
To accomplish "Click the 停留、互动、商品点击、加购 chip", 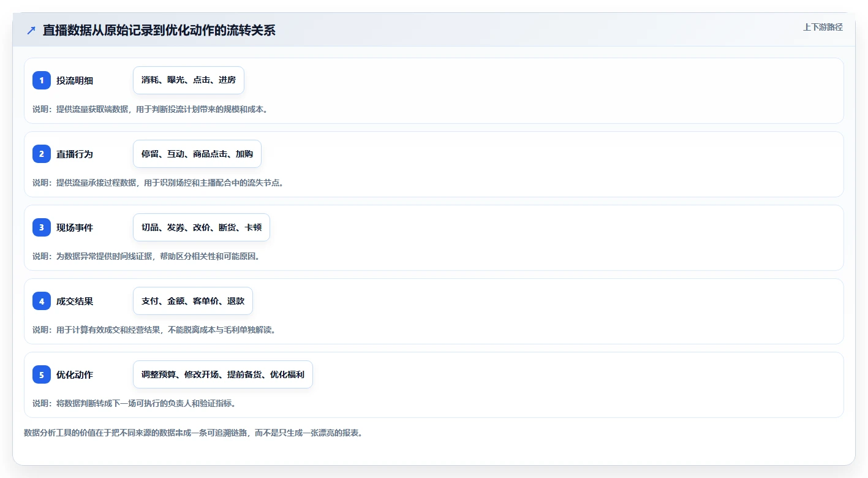I will pos(197,154).
